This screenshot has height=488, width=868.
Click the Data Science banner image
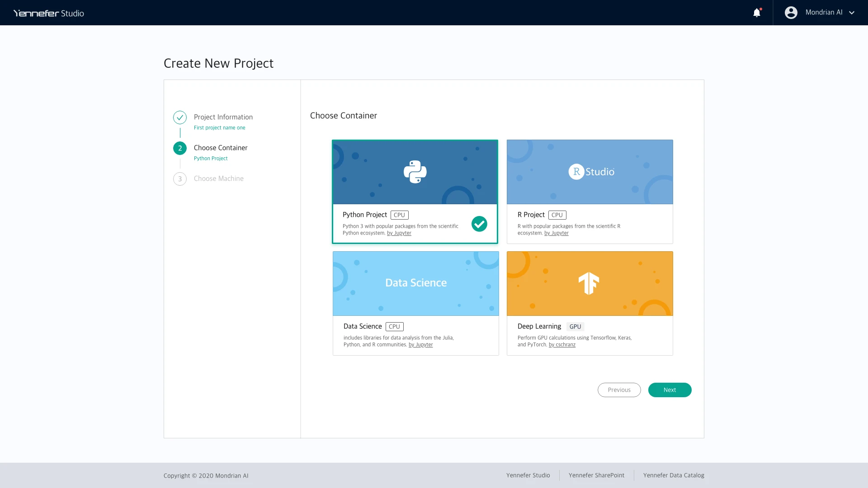(x=415, y=283)
